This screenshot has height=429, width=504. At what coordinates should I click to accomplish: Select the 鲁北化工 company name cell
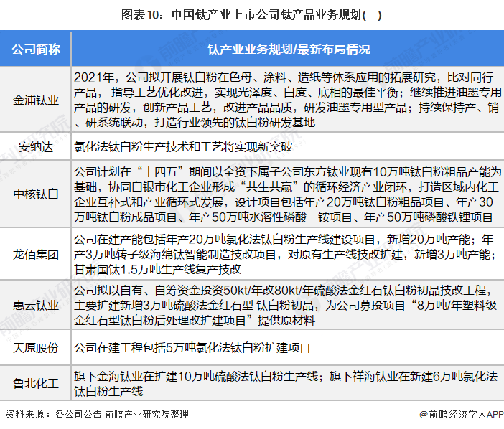36,383
